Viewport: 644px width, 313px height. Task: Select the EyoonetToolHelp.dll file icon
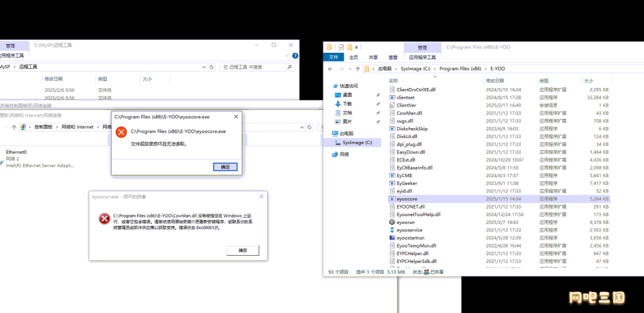(x=392, y=214)
